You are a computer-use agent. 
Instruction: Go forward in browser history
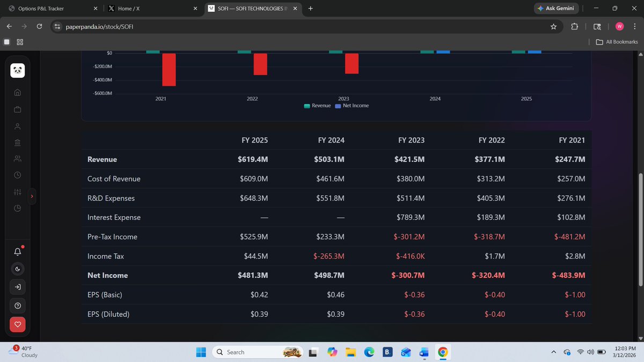point(24,26)
